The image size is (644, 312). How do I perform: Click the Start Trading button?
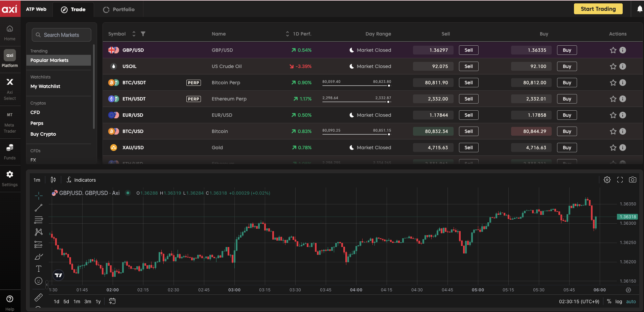[x=598, y=9]
